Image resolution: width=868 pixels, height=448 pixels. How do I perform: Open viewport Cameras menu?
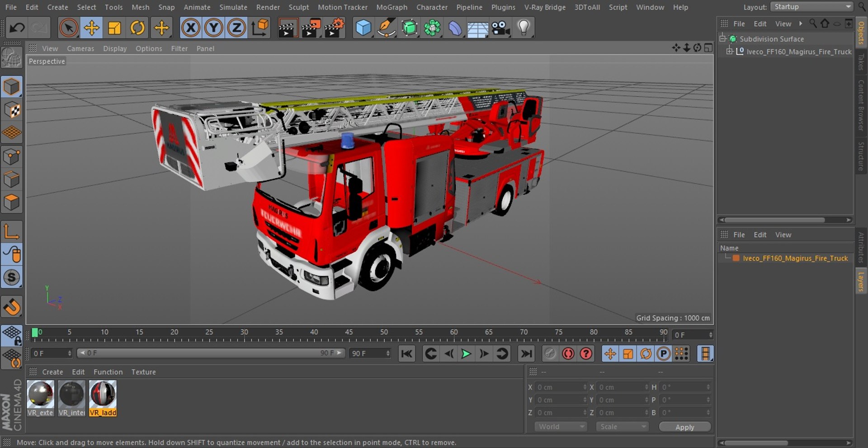coord(80,48)
